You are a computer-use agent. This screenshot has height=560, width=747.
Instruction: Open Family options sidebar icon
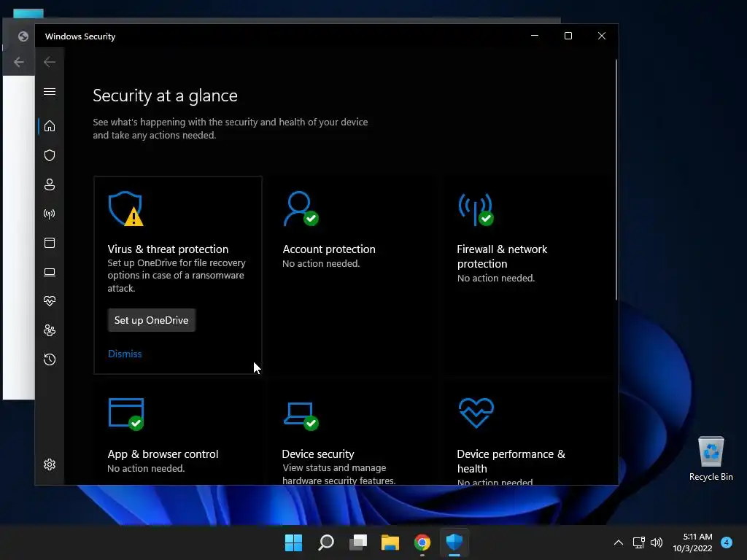[x=50, y=330]
